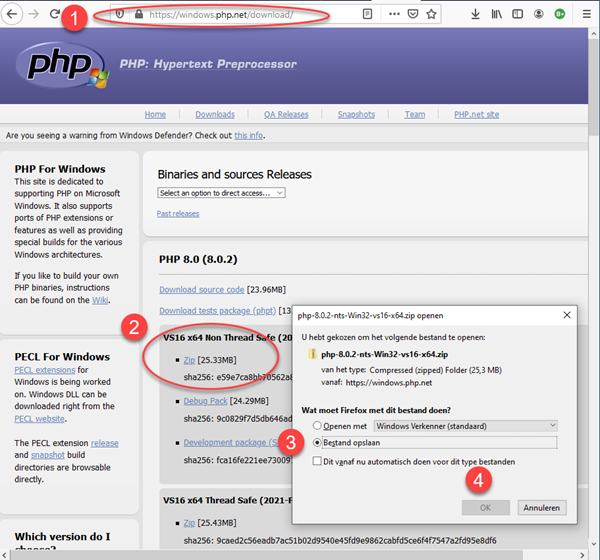Select the 'Openen met' radio option

pyautogui.click(x=317, y=426)
